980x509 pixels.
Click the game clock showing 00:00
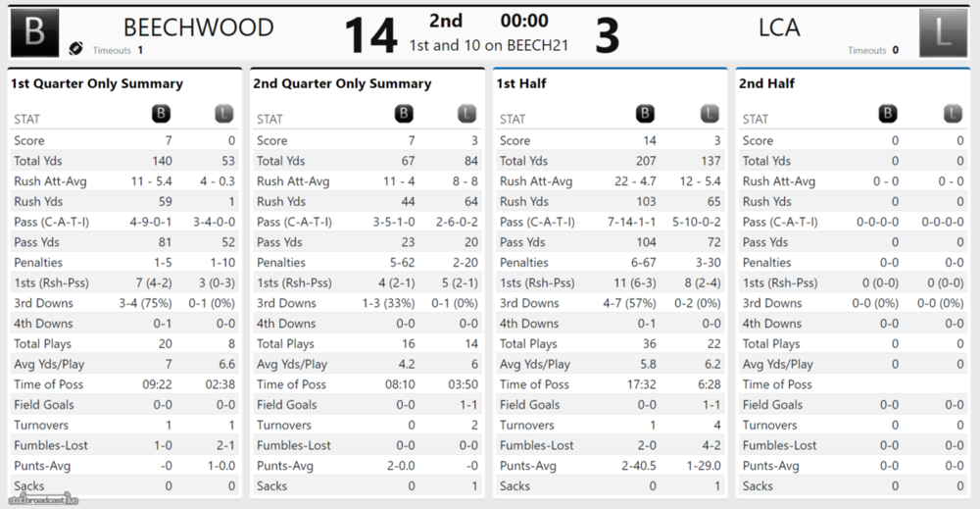pyautogui.click(x=524, y=21)
